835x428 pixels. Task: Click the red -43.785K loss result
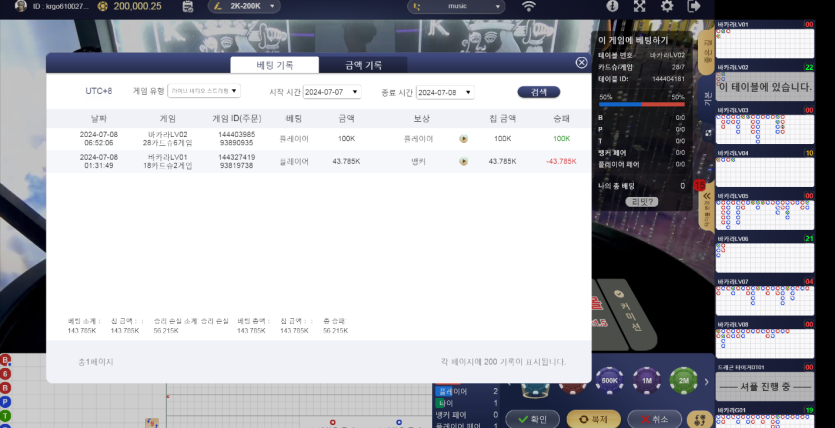pyautogui.click(x=561, y=161)
